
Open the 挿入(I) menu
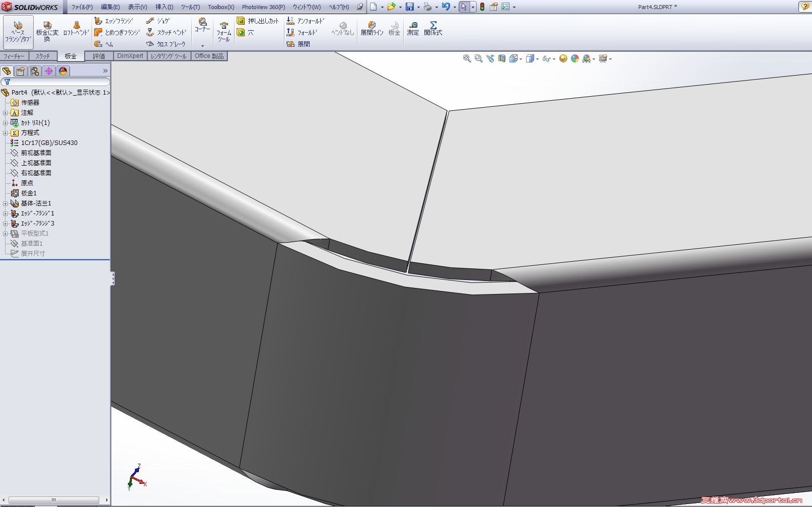[164, 7]
